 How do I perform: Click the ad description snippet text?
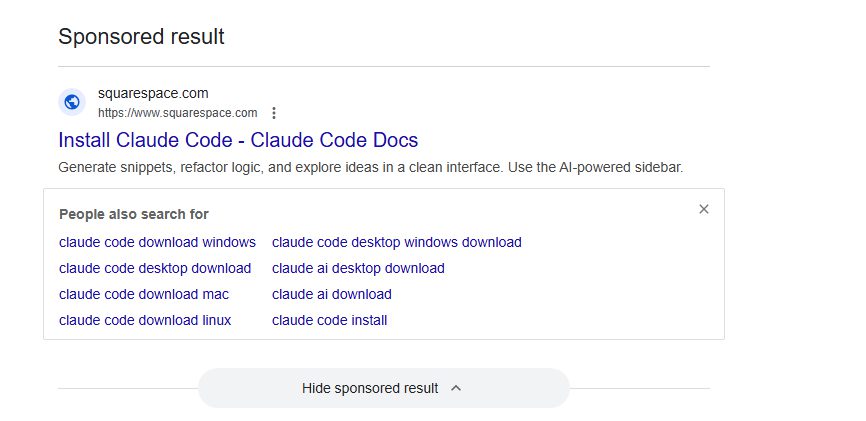pos(370,167)
